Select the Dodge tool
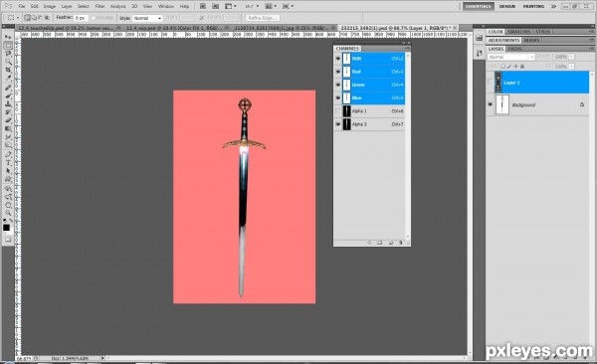 pyautogui.click(x=8, y=145)
